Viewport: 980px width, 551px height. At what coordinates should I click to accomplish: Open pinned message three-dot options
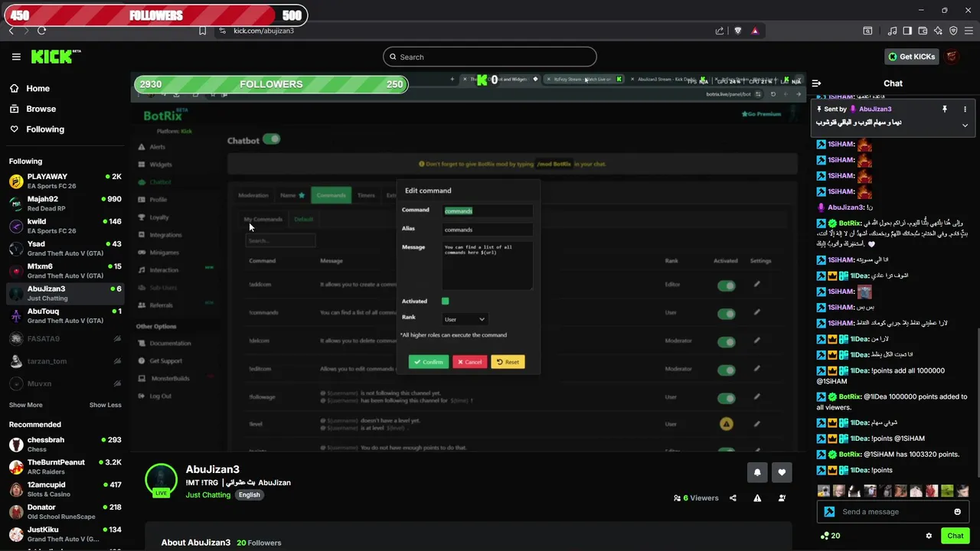coord(965,109)
